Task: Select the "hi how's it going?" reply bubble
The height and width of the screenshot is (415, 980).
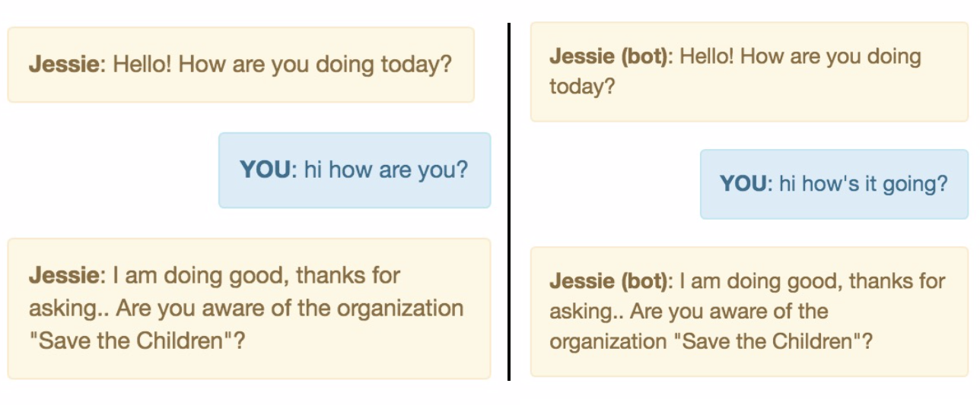Action: [834, 184]
